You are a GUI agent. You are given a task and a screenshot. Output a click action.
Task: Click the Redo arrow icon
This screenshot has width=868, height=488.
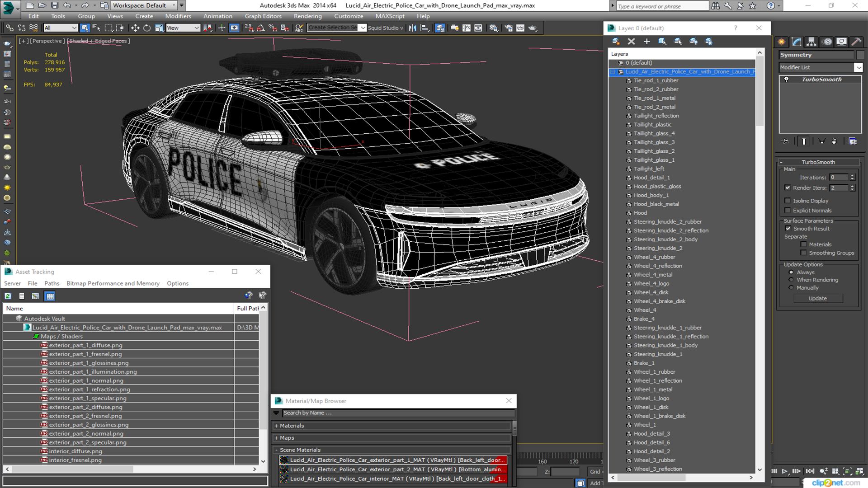tap(85, 5)
